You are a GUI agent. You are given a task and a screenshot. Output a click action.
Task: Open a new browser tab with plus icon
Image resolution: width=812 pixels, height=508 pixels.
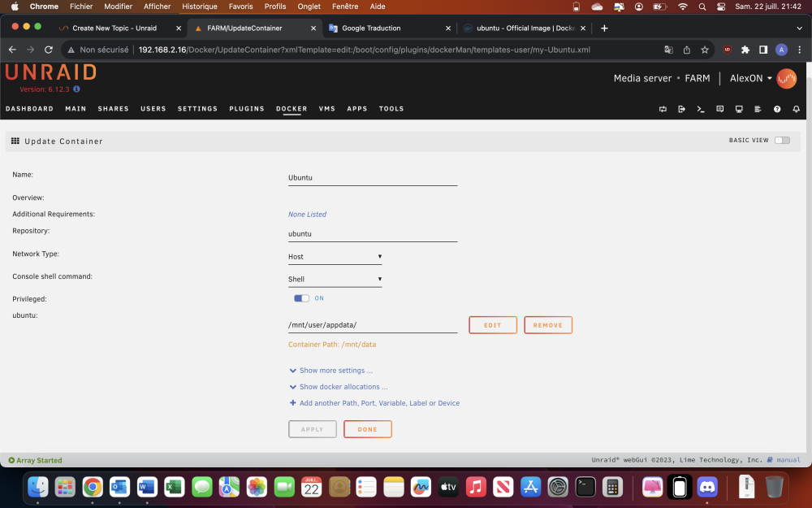point(604,28)
